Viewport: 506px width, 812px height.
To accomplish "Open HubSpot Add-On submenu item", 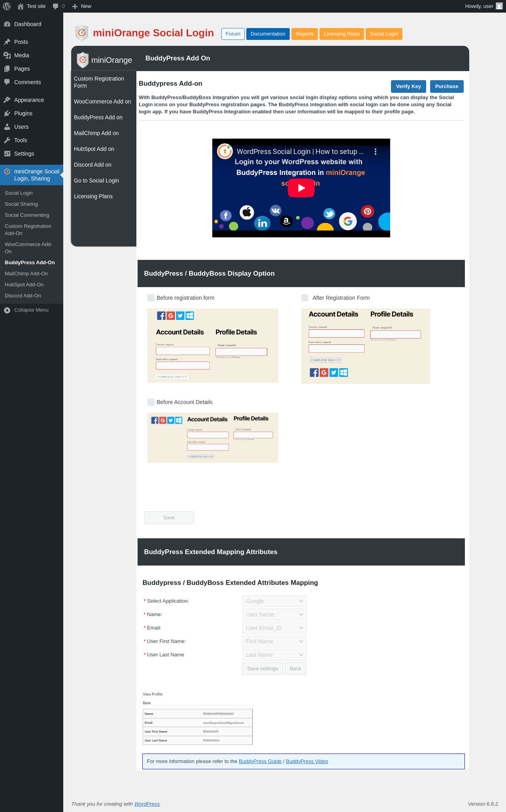I will pos(24,285).
